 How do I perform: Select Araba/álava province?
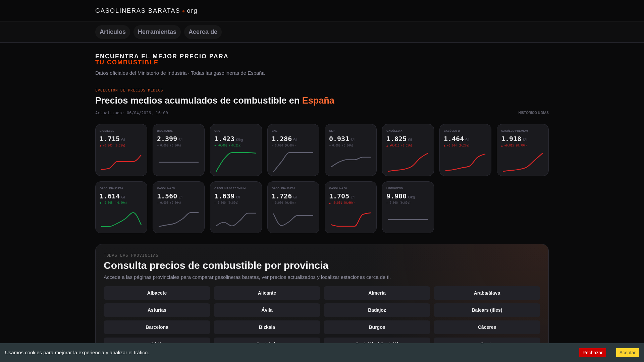(x=487, y=293)
